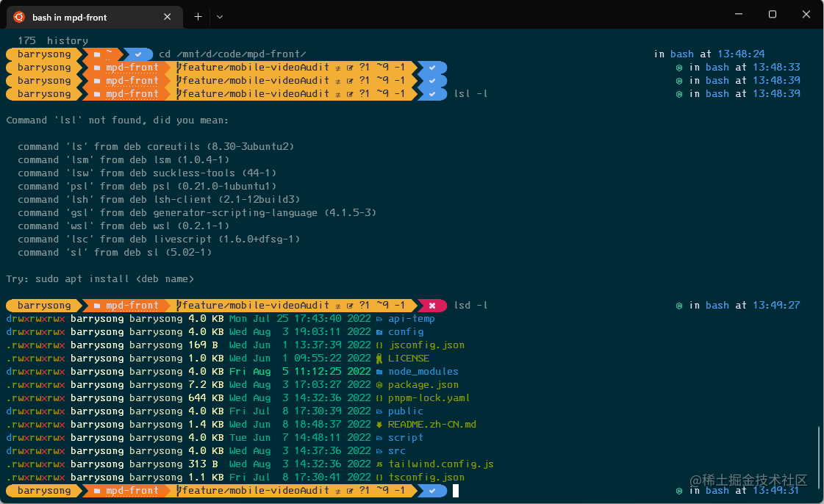Click the markdown icon beside README.zh-CN.md
Viewport: 824px width, 504px height.
point(379,424)
